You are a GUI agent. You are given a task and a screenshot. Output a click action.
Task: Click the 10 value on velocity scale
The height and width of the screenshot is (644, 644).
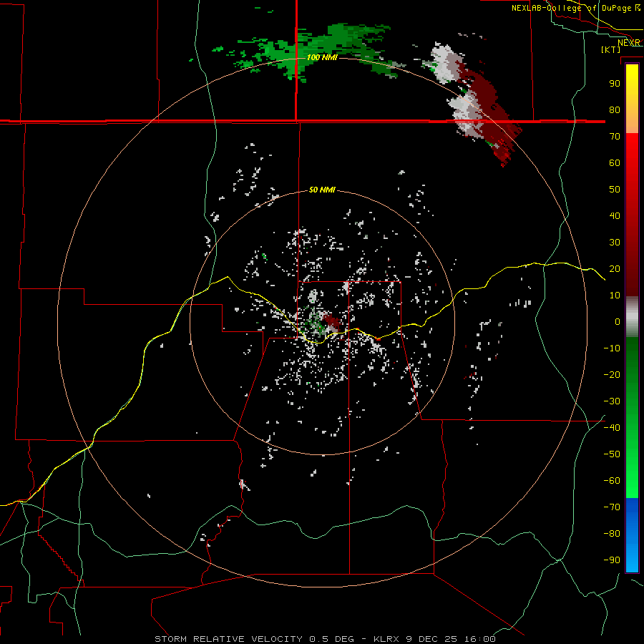[x=615, y=296]
